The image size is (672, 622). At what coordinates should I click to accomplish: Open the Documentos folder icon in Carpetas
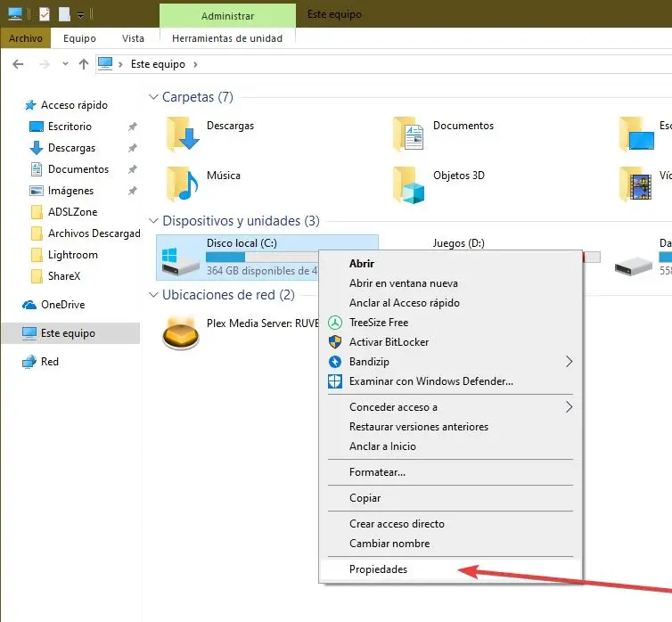pos(409,134)
